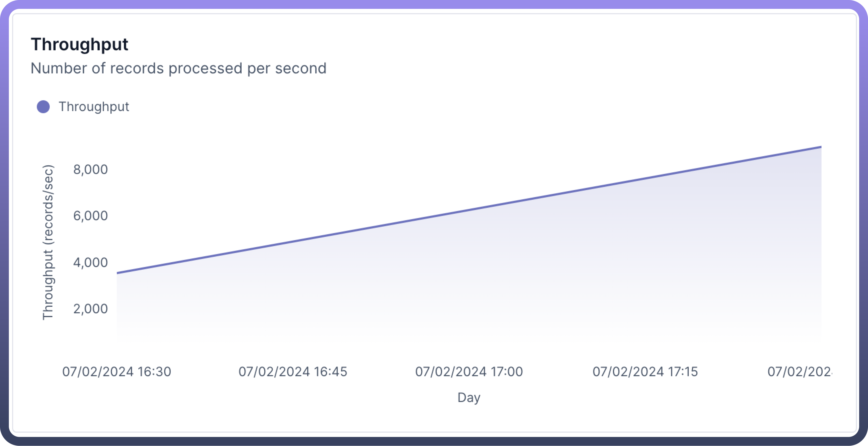This screenshot has height=446, width=868.
Task: Click the purple Throughput legend dot
Action: [x=43, y=107]
